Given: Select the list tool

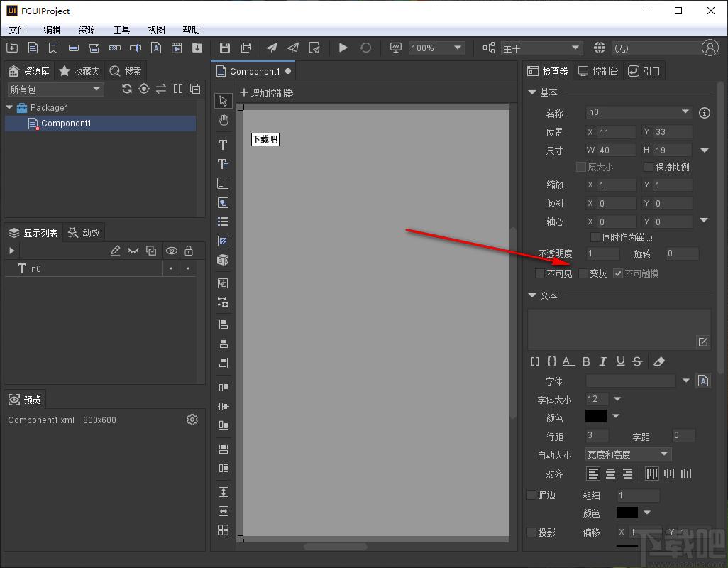Looking at the screenshot, I should coord(223,222).
